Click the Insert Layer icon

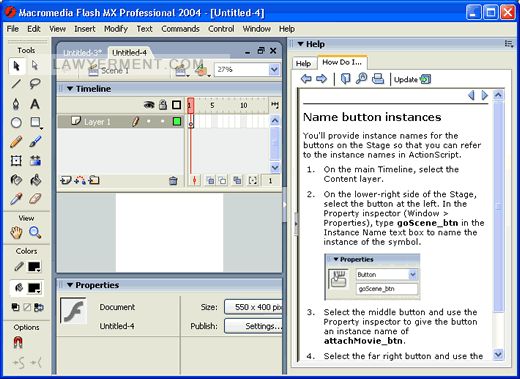[x=65, y=181]
